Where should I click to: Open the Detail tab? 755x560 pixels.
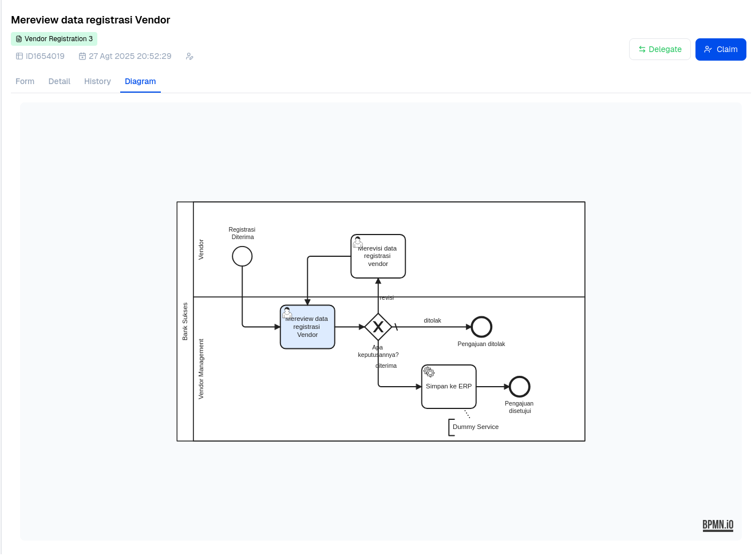[59, 81]
